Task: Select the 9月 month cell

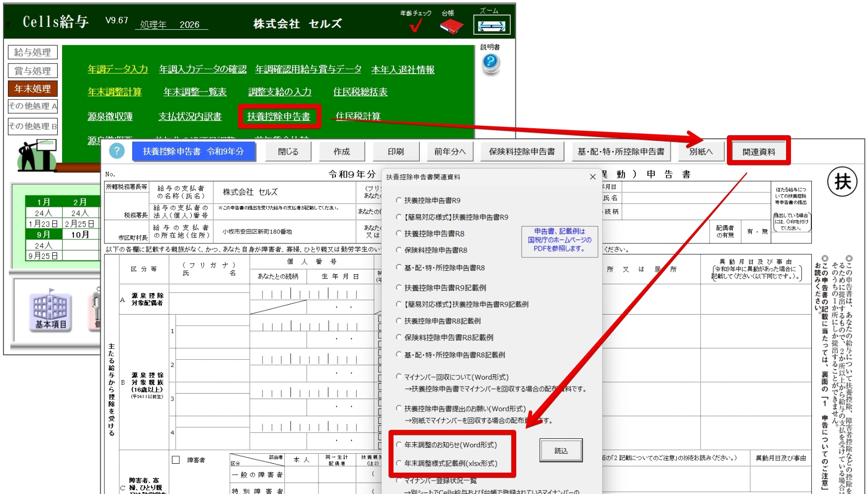Action: pyautogui.click(x=43, y=235)
